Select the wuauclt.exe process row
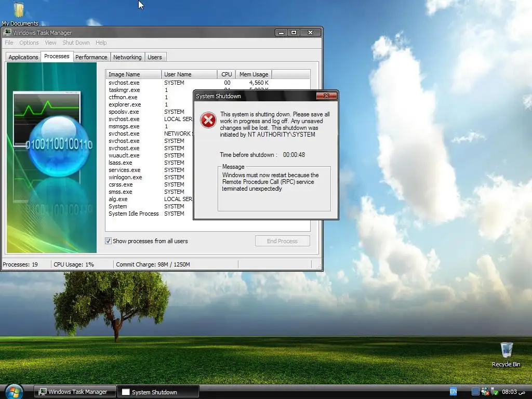This screenshot has width=532, height=399. [149, 155]
